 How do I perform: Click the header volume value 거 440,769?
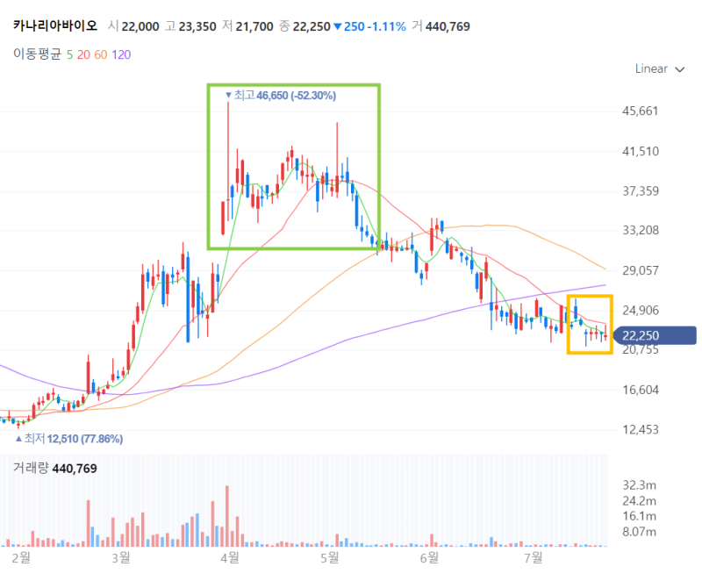point(441,27)
